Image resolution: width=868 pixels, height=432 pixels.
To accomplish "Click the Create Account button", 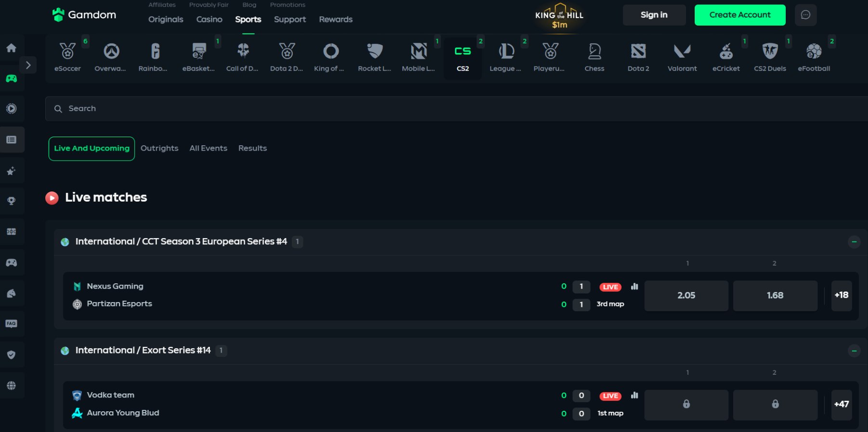I will click(x=739, y=15).
